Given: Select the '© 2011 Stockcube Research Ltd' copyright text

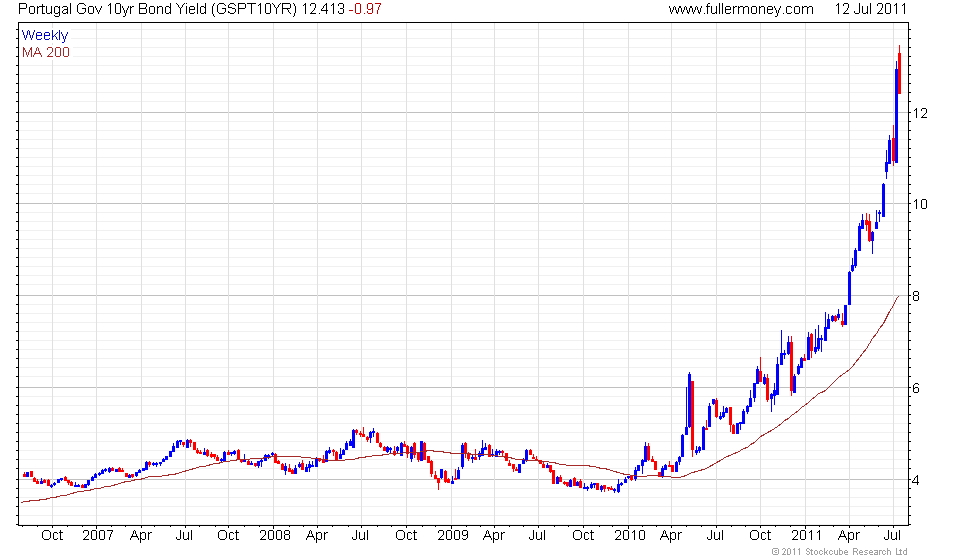Looking at the screenshot, I should tap(839, 552).
